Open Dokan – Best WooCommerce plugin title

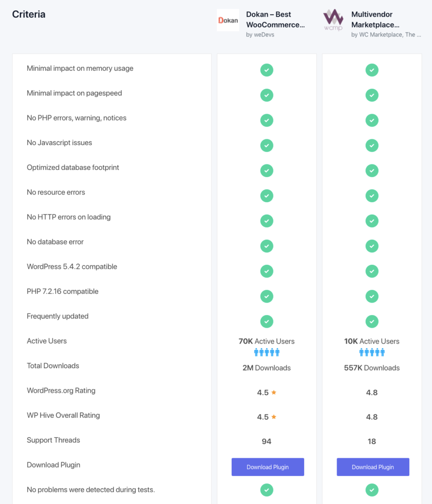tap(275, 20)
